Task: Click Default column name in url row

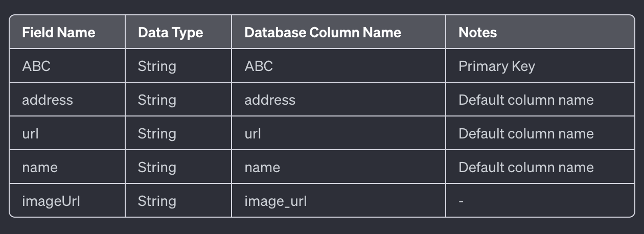Action: (526, 134)
